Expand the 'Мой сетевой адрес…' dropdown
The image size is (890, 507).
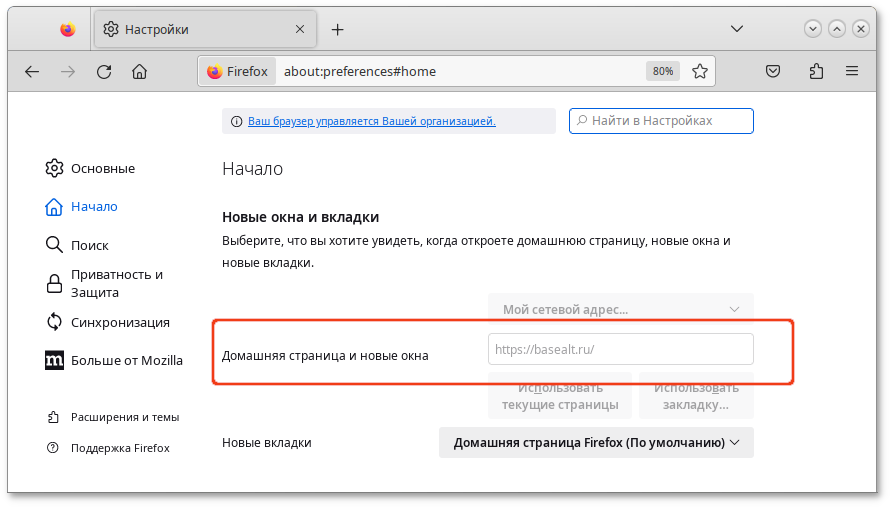pyautogui.click(x=621, y=309)
